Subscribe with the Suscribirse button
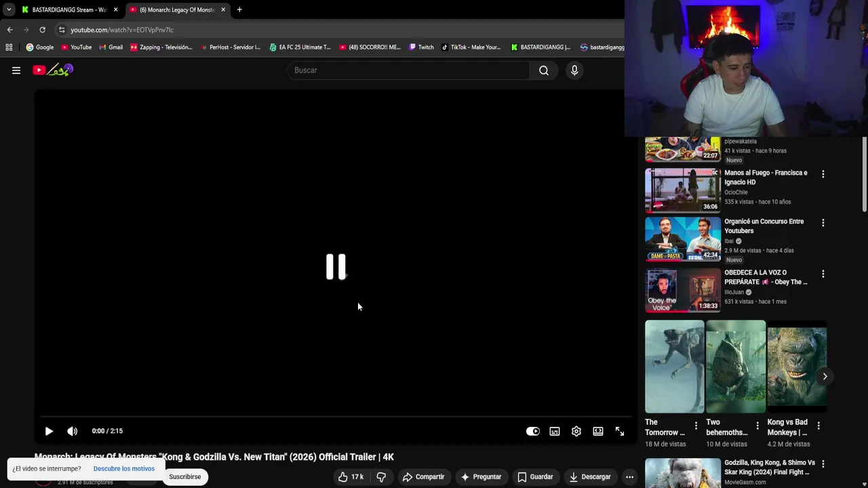Image resolution: width=868 pixels, height=488 pixels. [x=185, y=476]
